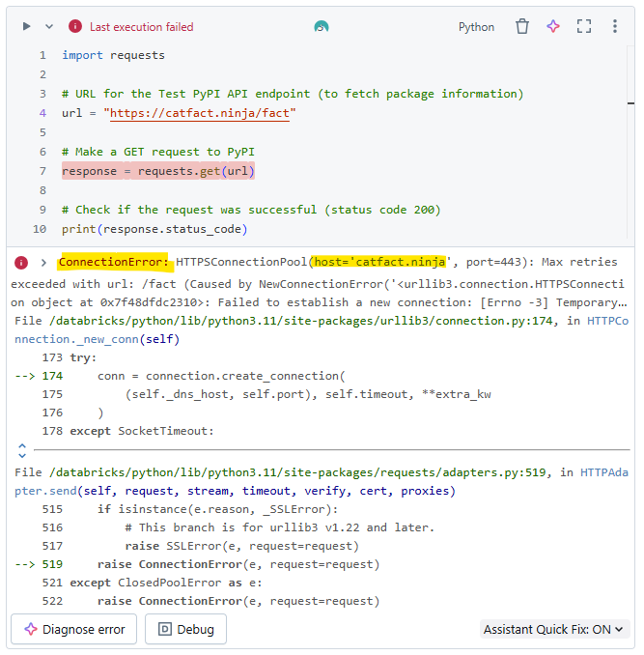Viewport: 644px width, 655px height.
Task: Click the red Last execution failed icon
Action: pyautogui.click(x=75, y=27)
